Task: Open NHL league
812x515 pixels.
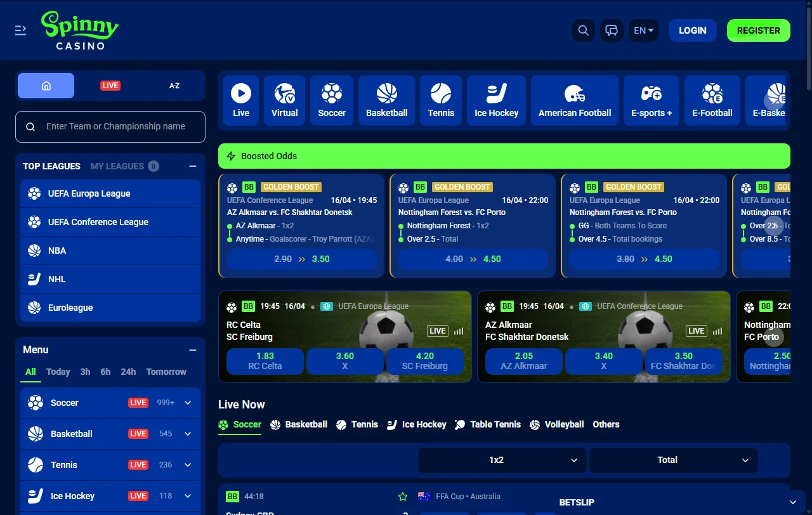Action: tap(110, 279)
